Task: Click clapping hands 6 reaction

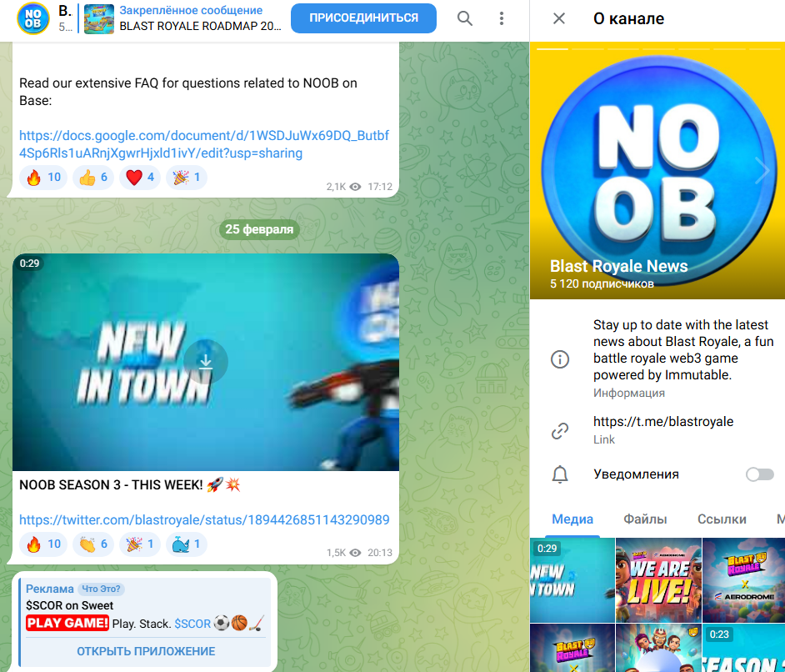Action: pos(93,544)
